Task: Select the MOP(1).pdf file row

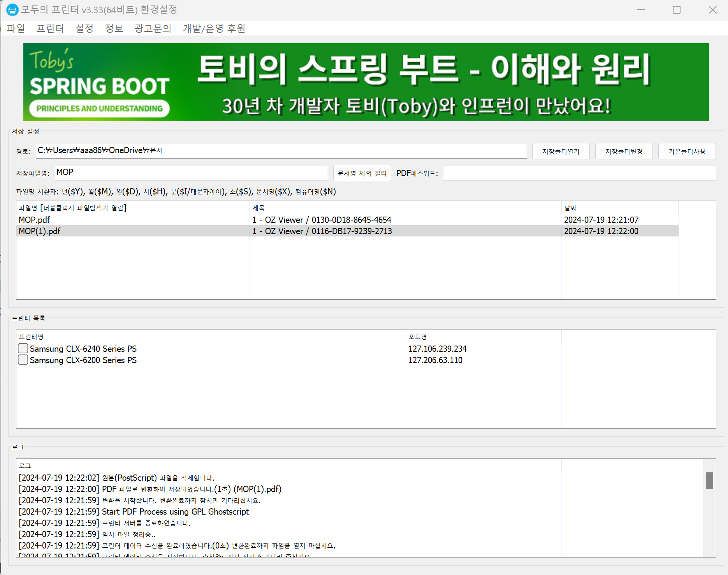Action: coord(347,231)
